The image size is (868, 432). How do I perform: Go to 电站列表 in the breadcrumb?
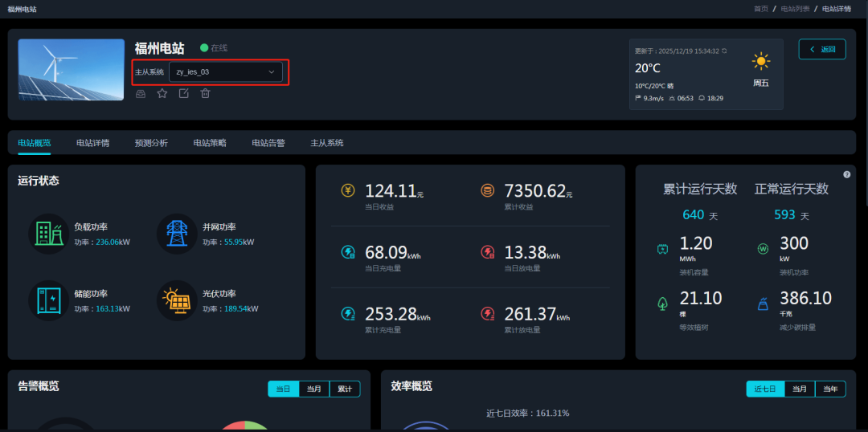click(x=795, y=9)
